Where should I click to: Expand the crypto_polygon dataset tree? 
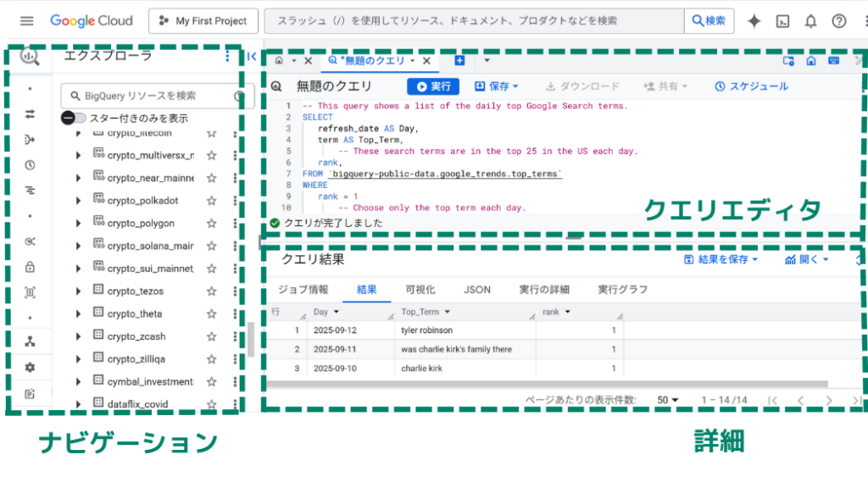point(78,224)
